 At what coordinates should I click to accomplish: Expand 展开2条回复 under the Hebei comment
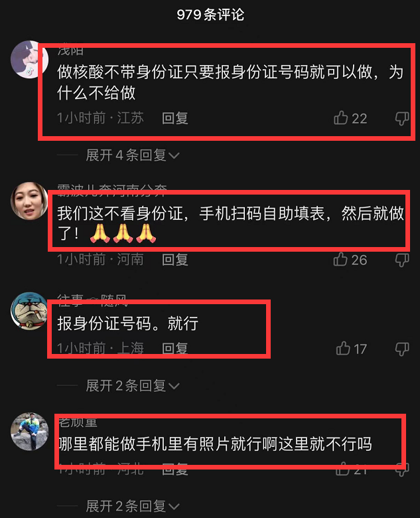pos(133,506)
